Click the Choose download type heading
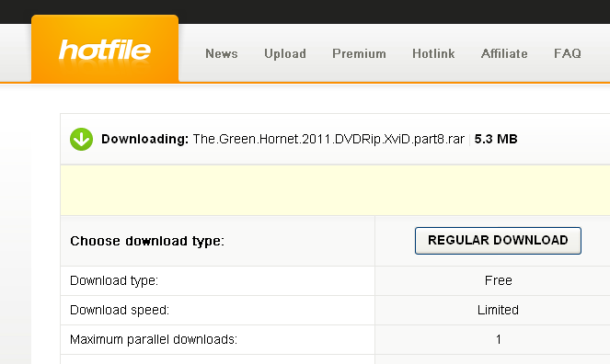Viewport: 610px width, 364px height. pyautogui.click(x=147, y=241)
